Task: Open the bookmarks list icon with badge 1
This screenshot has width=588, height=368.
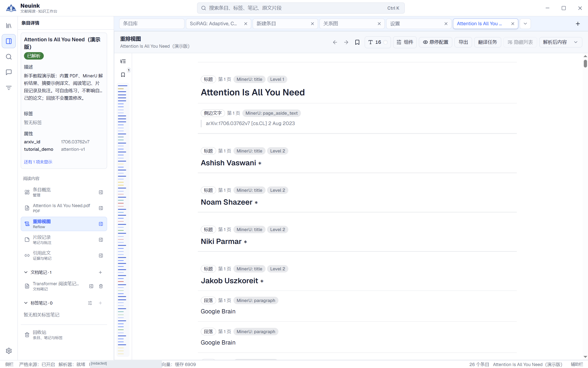Action: (123, 75)
